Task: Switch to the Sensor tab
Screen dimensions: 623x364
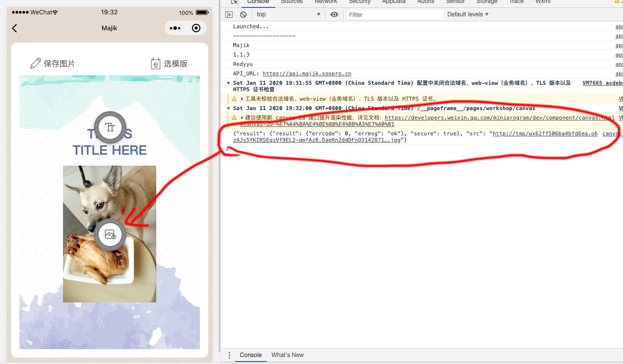Action: 455,1
